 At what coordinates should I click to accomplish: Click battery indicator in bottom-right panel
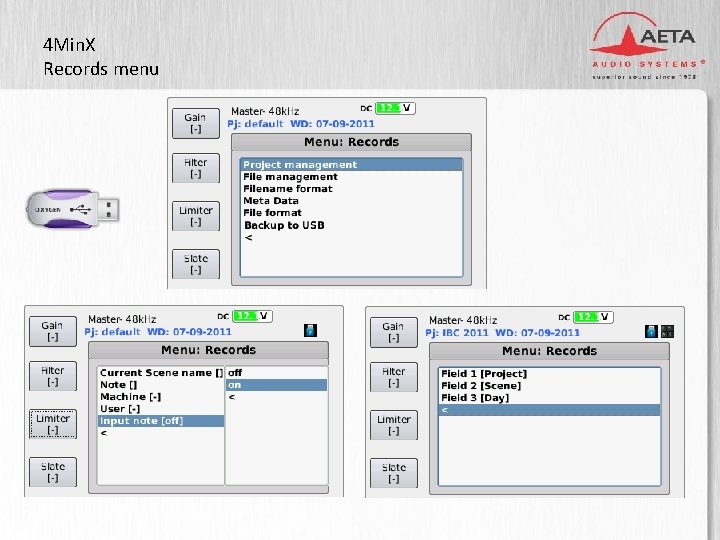[593, 317]
